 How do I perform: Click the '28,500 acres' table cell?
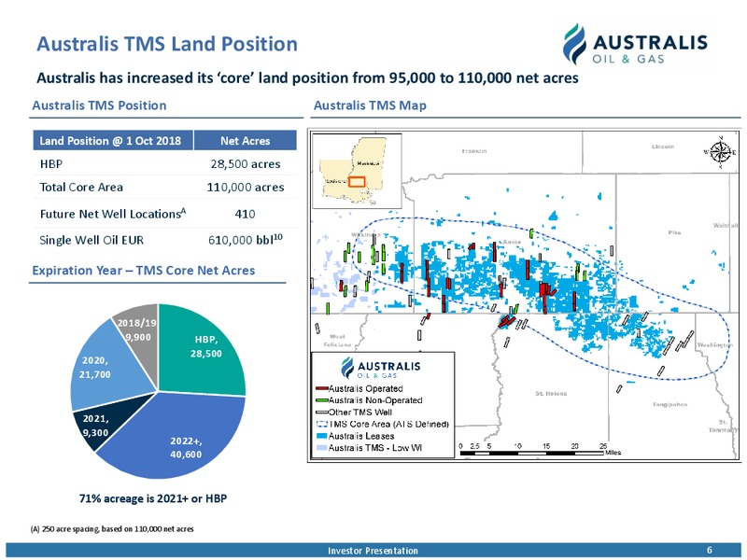pos(246,164)
